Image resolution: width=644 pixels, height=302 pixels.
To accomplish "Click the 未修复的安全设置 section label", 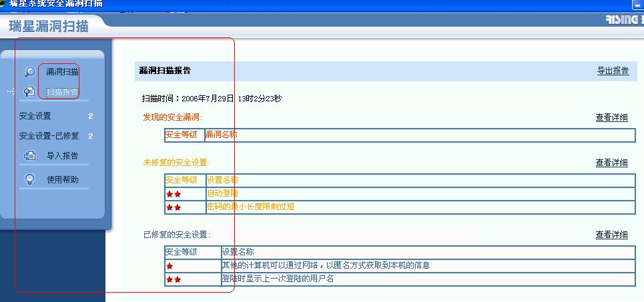I will pos(176,163).
